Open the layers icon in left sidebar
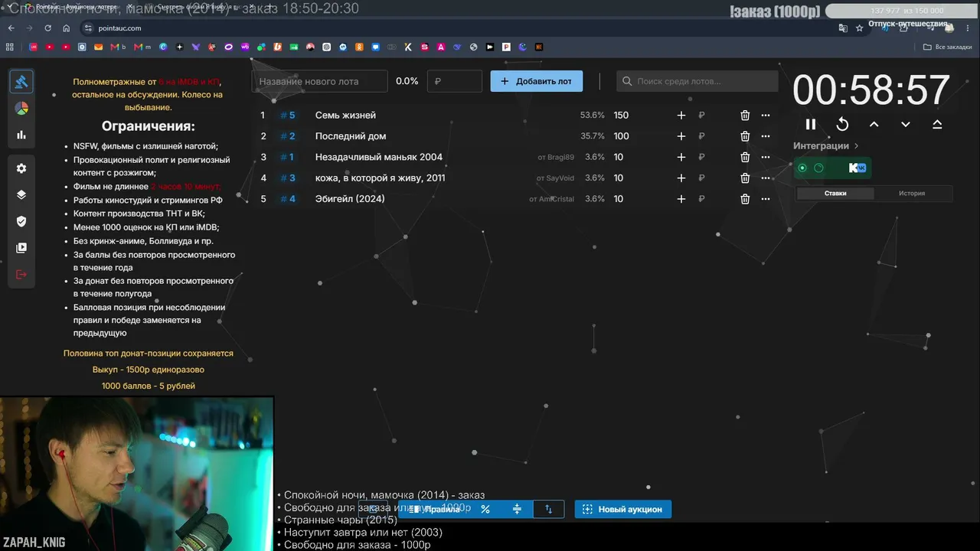 tap(21, 194)
